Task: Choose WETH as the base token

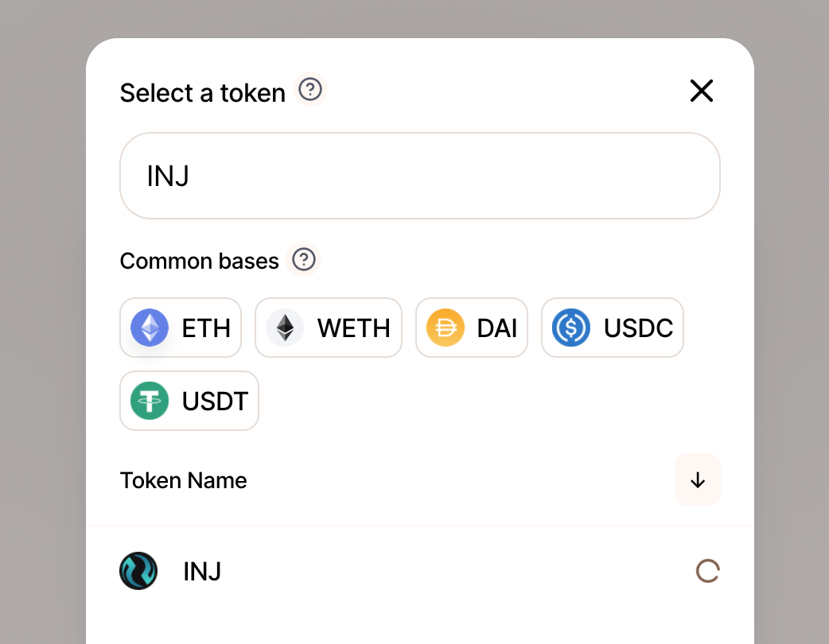Action: pyautogui.click(x=329, y=328)
